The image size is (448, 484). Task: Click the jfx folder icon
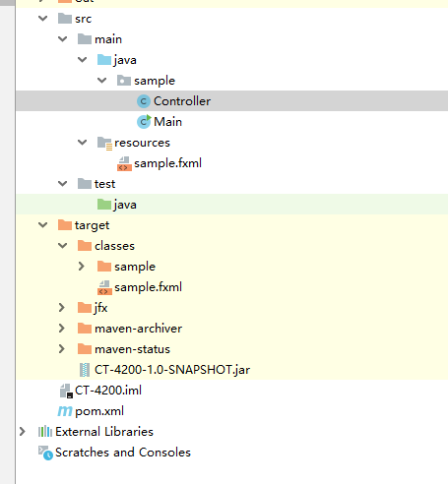coord(85,308)
